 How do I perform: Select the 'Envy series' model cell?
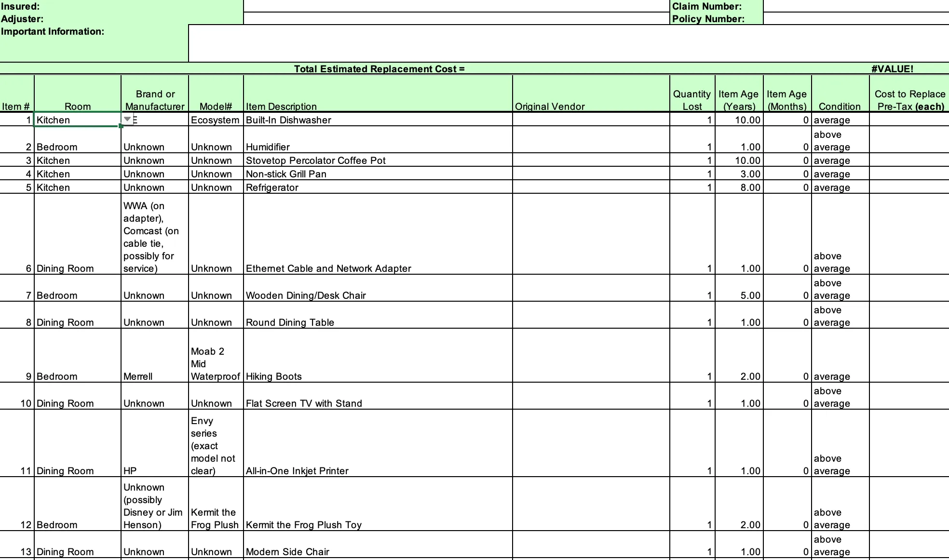tap(216, 443)
